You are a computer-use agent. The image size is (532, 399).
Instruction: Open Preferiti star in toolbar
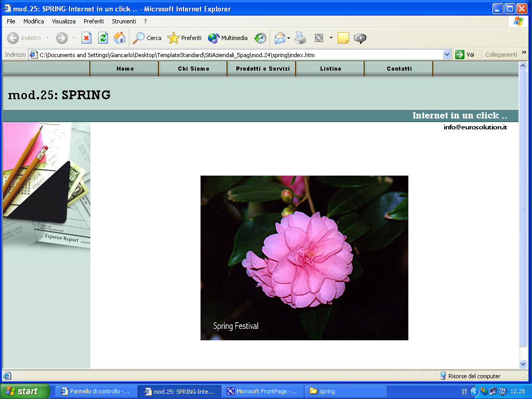coord(174,38)
